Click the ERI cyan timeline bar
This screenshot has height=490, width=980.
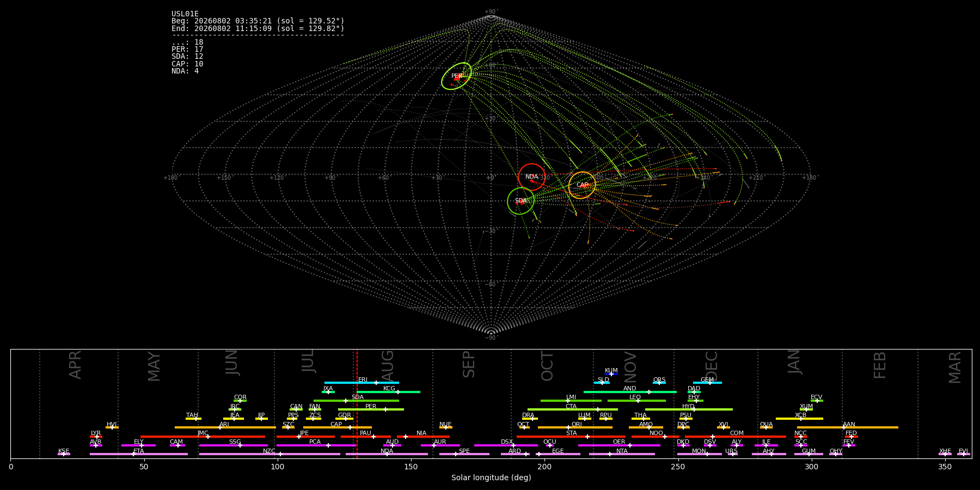coord(362,383)
